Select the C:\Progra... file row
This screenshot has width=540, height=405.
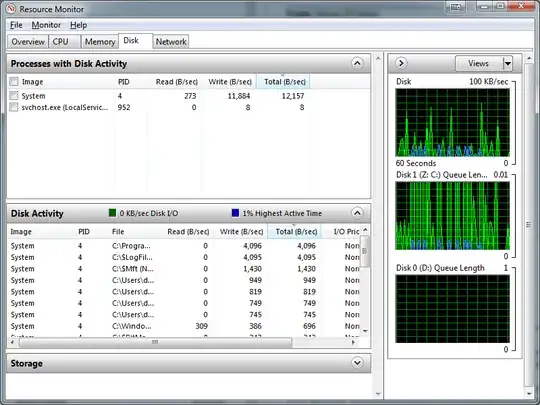[x=184, y=246]
